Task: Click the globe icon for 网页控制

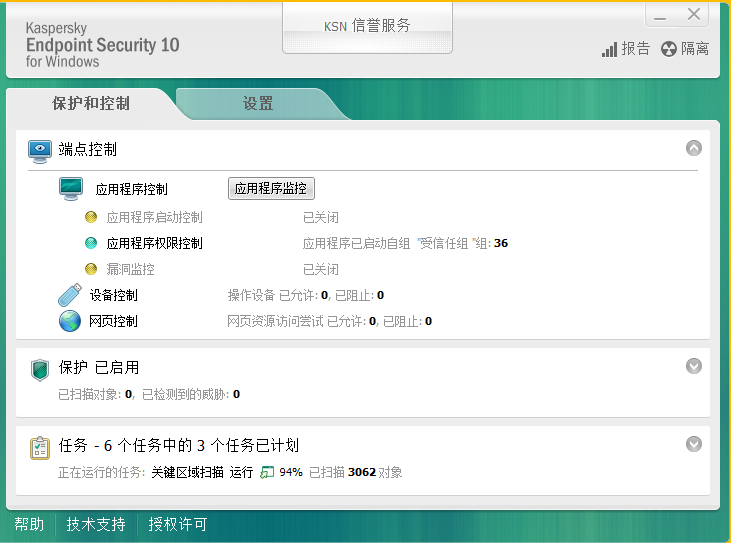Action: (70, 321)
